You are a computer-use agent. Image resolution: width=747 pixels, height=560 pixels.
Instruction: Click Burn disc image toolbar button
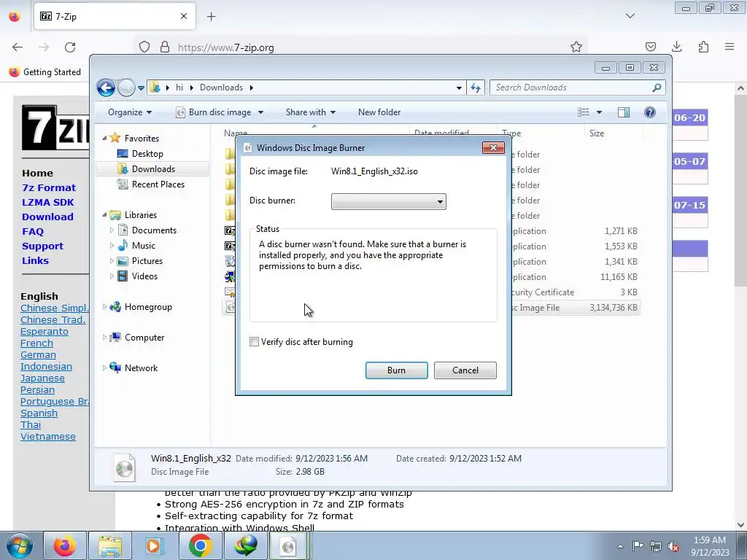pos(214,112)
